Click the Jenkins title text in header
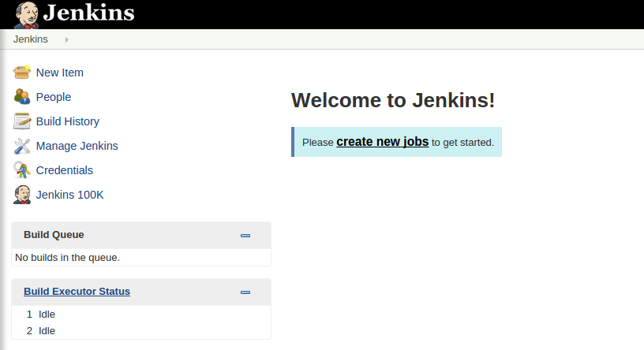Viewport: 644px width, 350px height. point(88,13)
